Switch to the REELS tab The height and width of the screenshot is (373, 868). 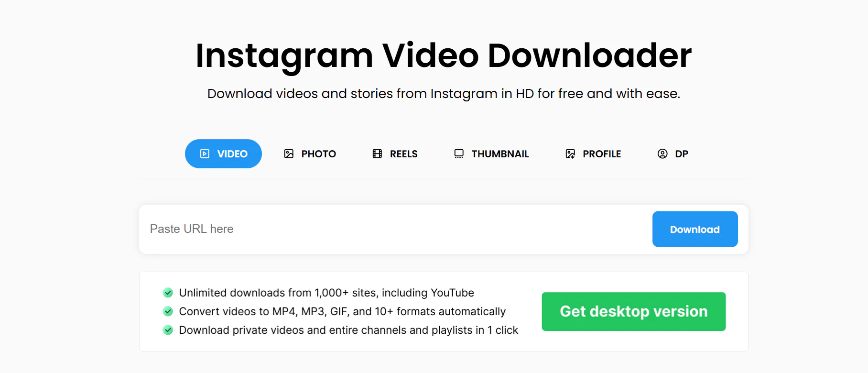[x=395, y=154]
